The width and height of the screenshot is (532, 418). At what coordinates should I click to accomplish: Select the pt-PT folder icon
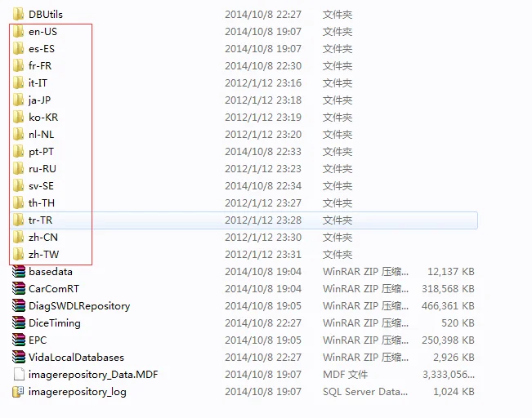point(18,151)
